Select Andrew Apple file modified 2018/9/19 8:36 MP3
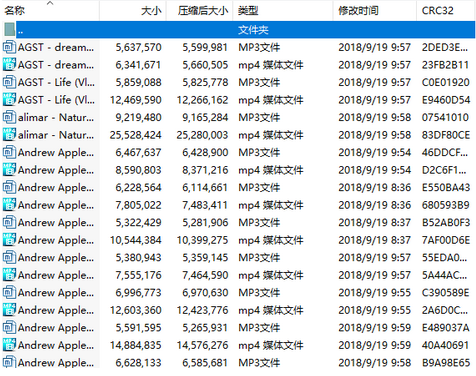This screenshot has height=376, width=476. click(238, 187)
